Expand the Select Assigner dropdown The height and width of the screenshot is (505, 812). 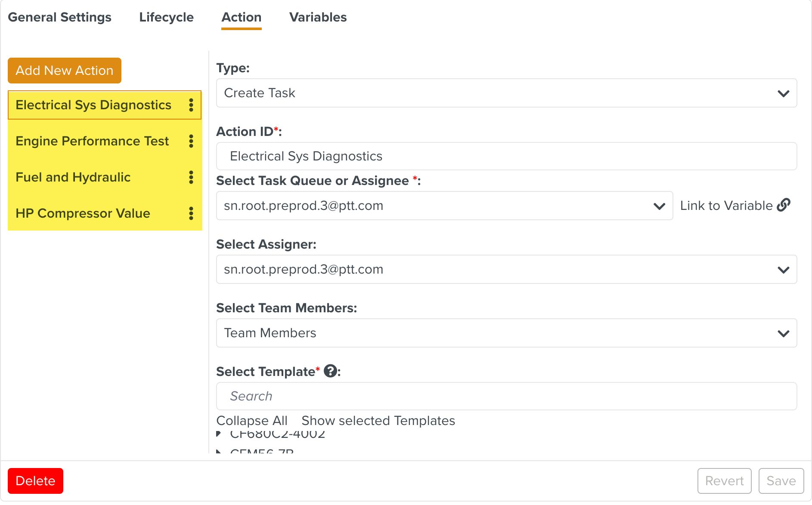[x=506, y=269]
